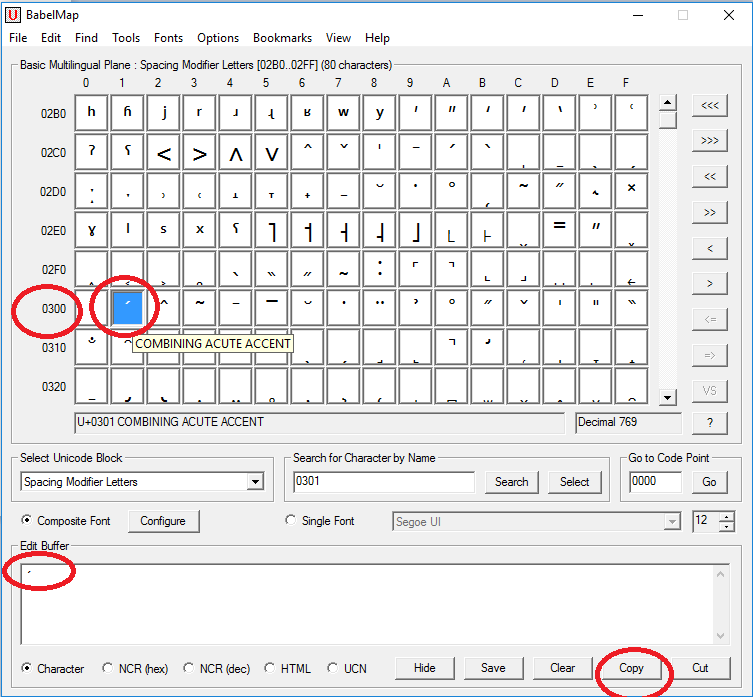Click the Search for Character by Name field

(x=383, y=482)
